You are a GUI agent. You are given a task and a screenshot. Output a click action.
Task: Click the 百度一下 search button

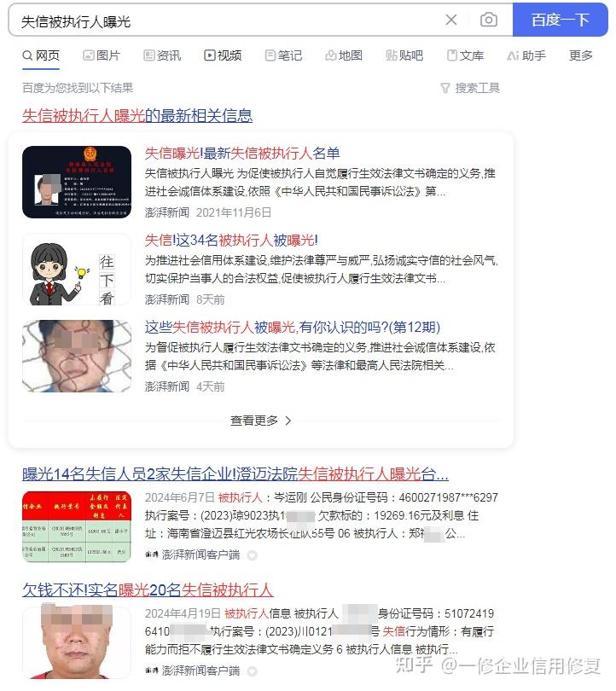coord(560,20)
